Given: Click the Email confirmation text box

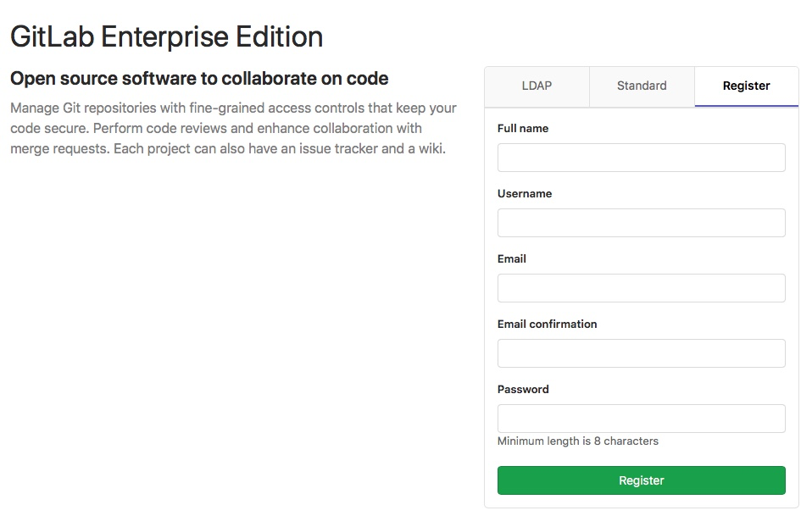Looking at the screenshot, I should (x=641, y=353).
